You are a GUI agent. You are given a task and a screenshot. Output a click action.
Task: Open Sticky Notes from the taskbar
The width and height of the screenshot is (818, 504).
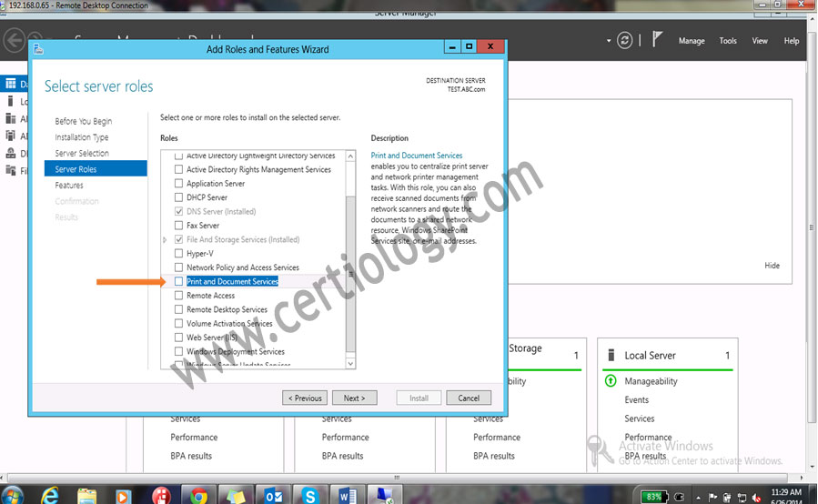[235, 496]
